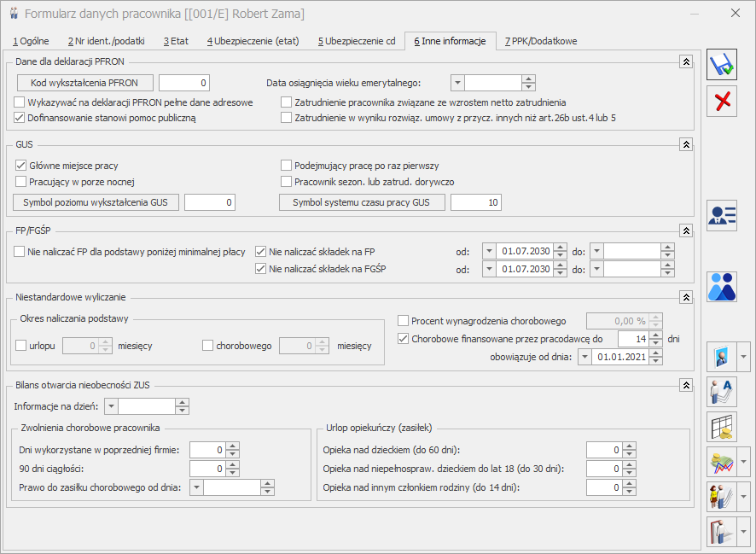756x554 pixels.
Task: Uncheck 'Nie naliczać składek na FP'
Action: pos(261,251)
